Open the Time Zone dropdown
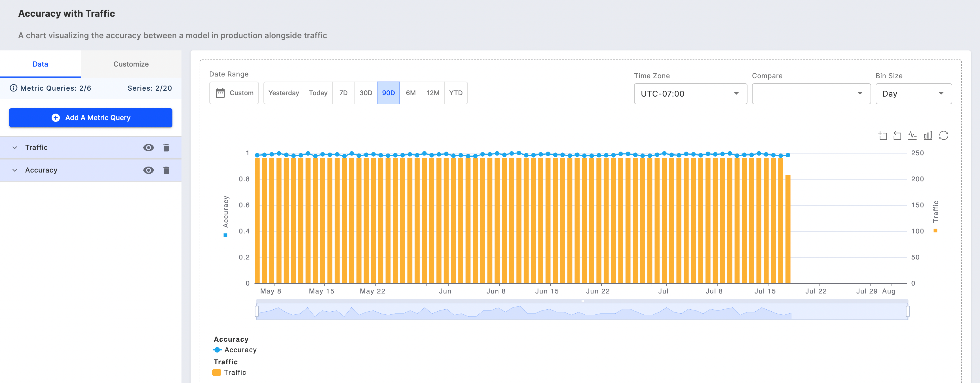Image resolution: width=980 pixels, height=383 pixels. (690, 94)
